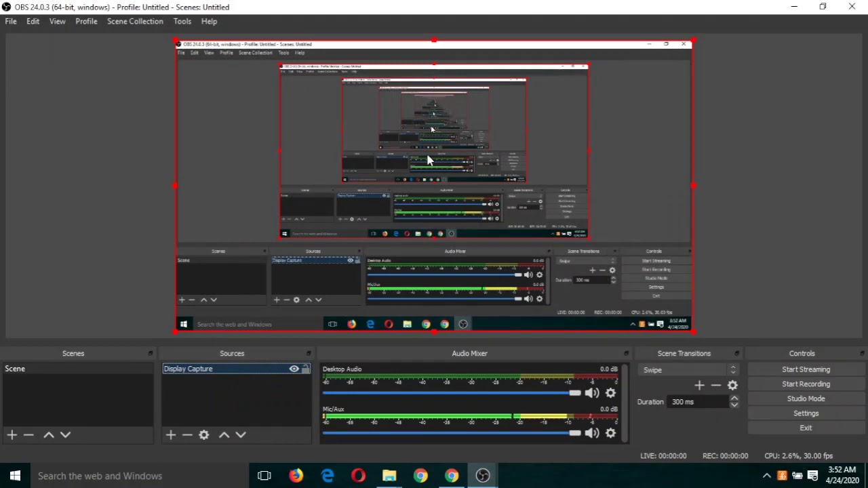
Task: Add a scene transition with the plus icon
Action: 699,385
